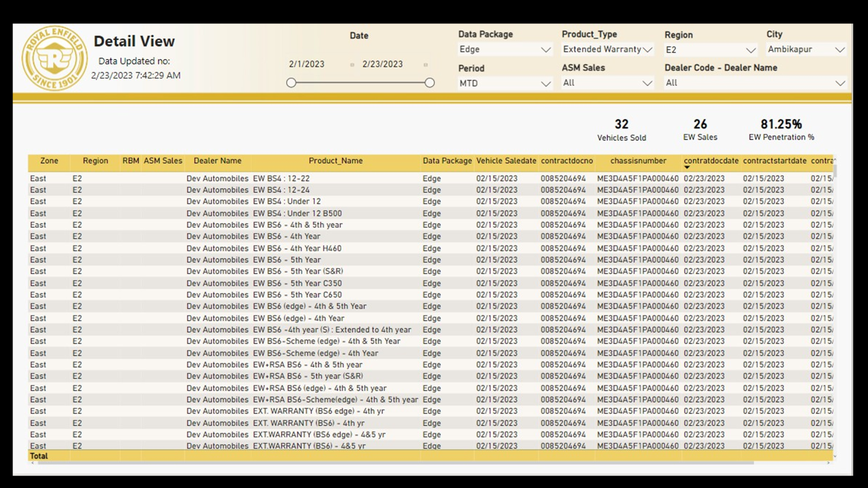Open the Period dropdown showing MTD
Viewport: 868px width, 488px height.
505,84
